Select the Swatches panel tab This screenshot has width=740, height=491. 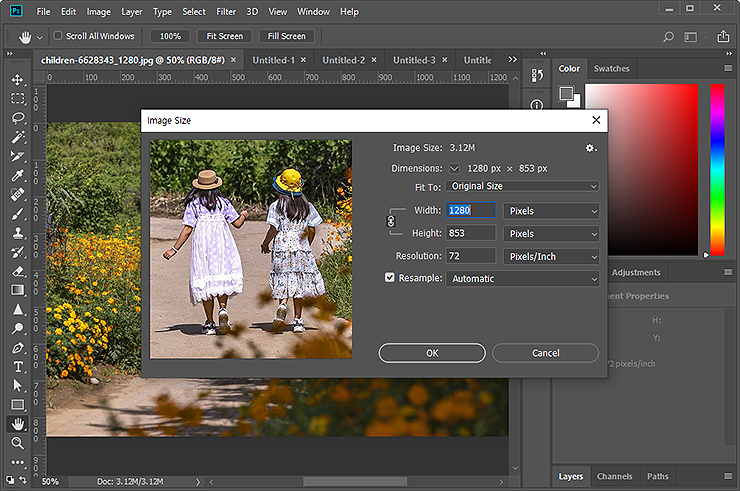(x=611, y=69)
